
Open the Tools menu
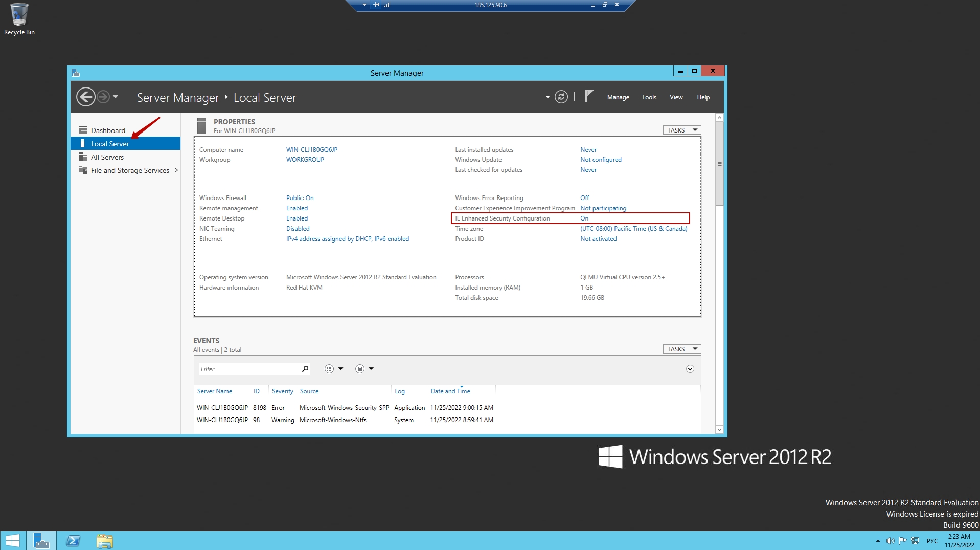(x=649, y=97)
